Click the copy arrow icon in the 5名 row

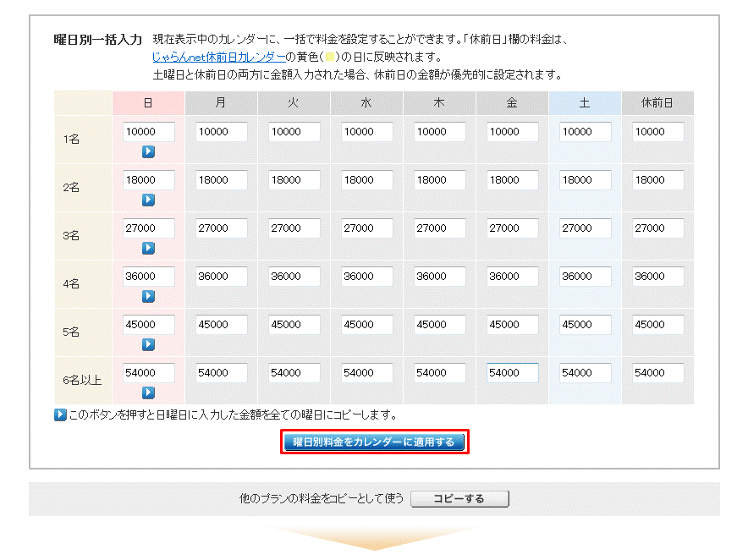(148, 344)
